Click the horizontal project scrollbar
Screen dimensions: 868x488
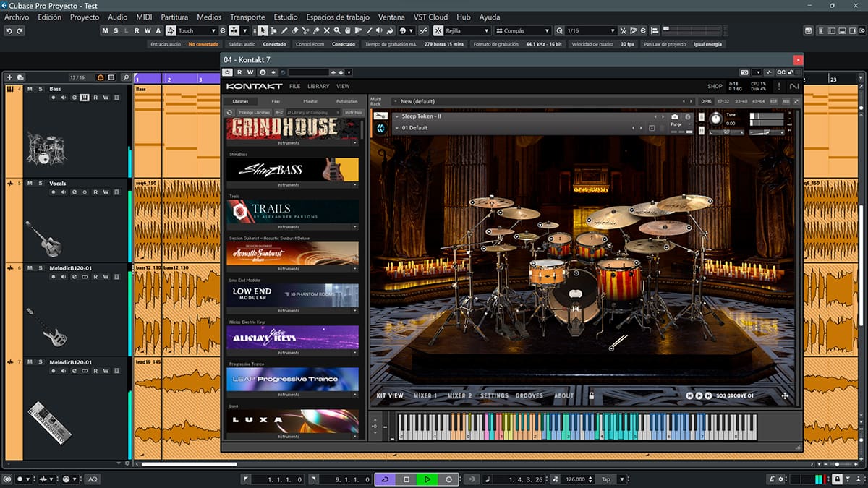(x=190, y=464)
